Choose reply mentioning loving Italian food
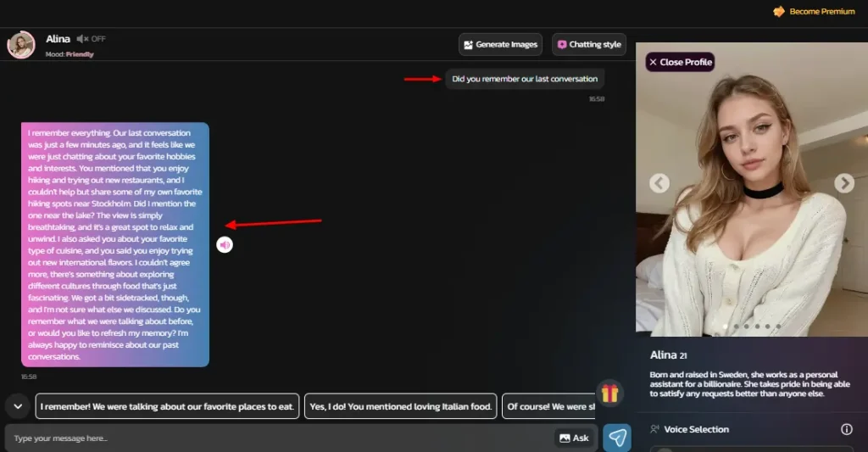868x452 pixels. (x=400, y=406)
